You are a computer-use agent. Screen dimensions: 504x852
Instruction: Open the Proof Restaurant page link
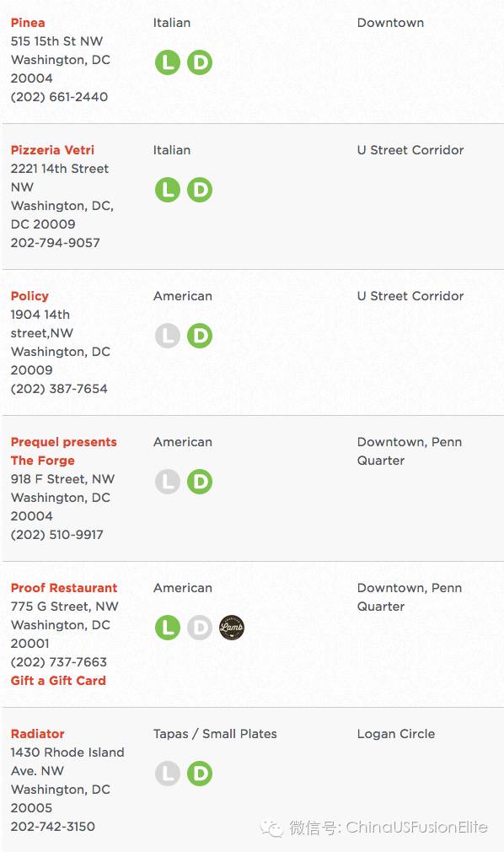click(63, 588)
